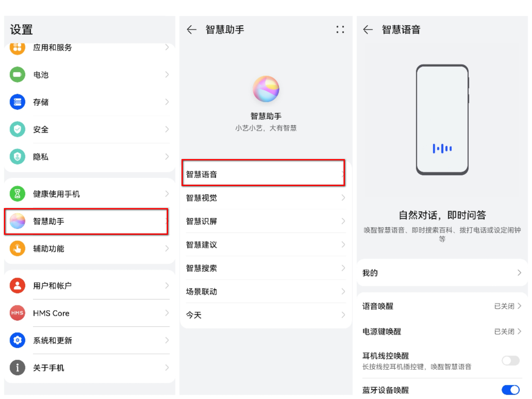
Task: Open 健康使用手机 hourglass icon
Action: tap(17, 194)
